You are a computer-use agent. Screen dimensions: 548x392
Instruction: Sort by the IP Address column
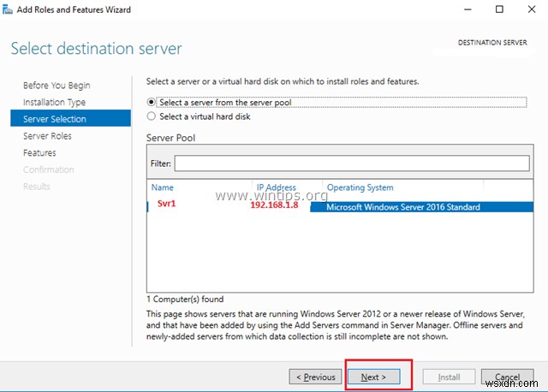point(276,187)
